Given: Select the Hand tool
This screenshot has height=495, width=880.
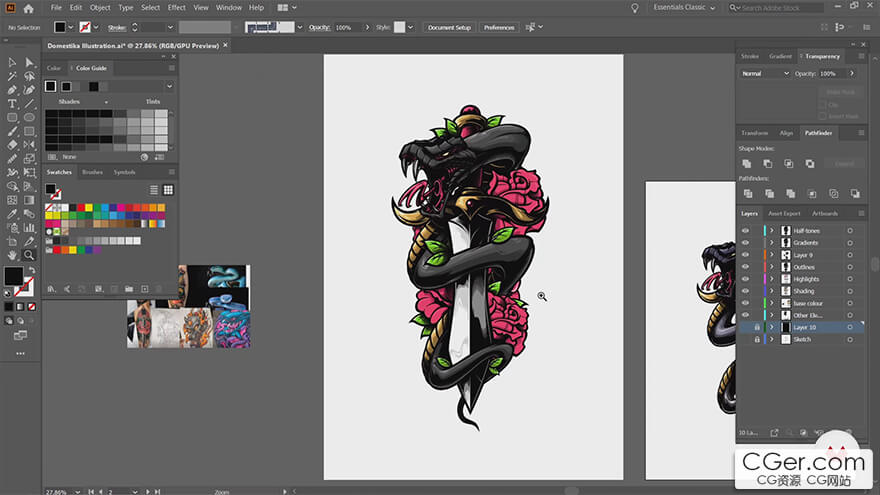Looking at the screenshot, I should (12, 255).
